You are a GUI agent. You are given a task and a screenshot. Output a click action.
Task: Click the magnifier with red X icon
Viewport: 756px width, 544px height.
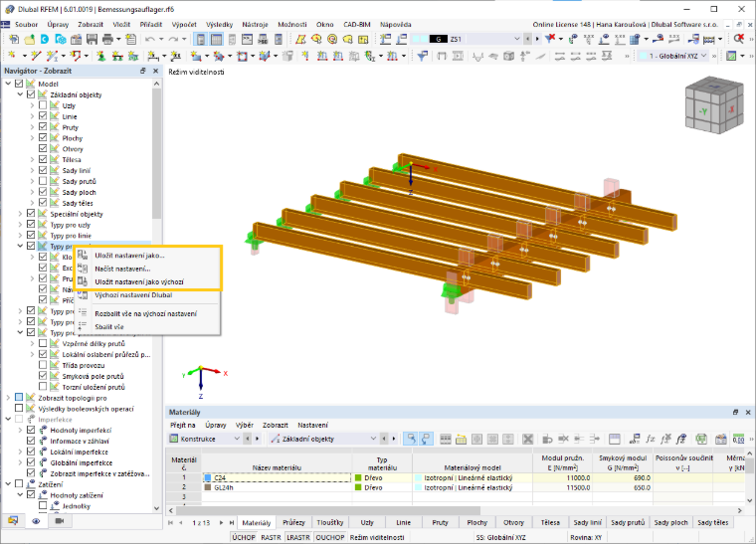click(739, 39)
